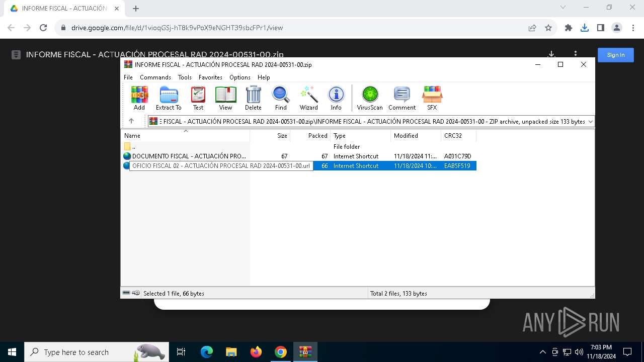This screenshot has height=362, width=644.
Task: Sort by Packed column header
Action: 310,136
